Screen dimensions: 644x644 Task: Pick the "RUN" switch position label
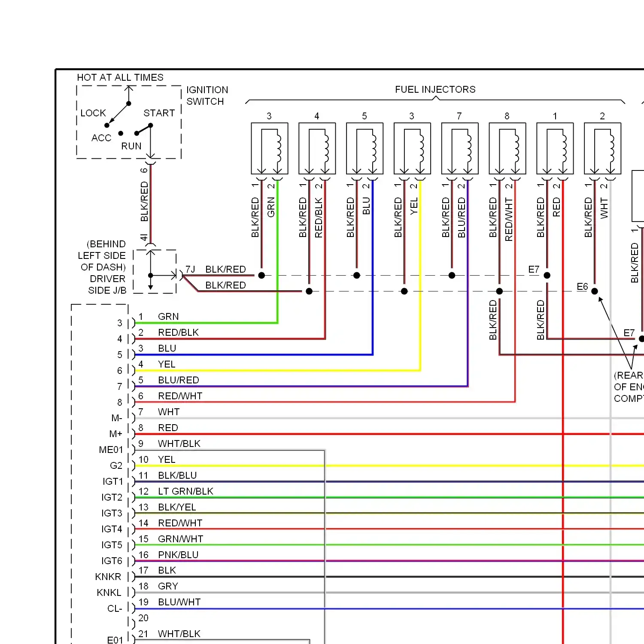131,146
